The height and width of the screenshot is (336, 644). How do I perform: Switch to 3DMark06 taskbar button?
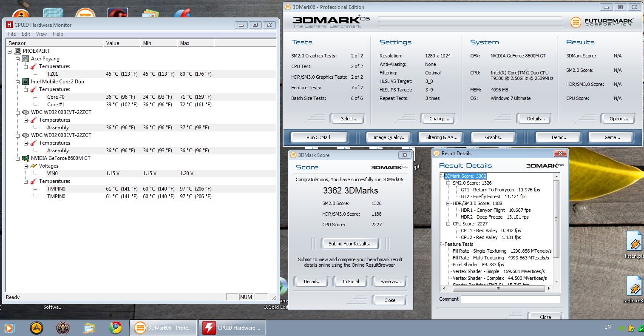[163, 328]
